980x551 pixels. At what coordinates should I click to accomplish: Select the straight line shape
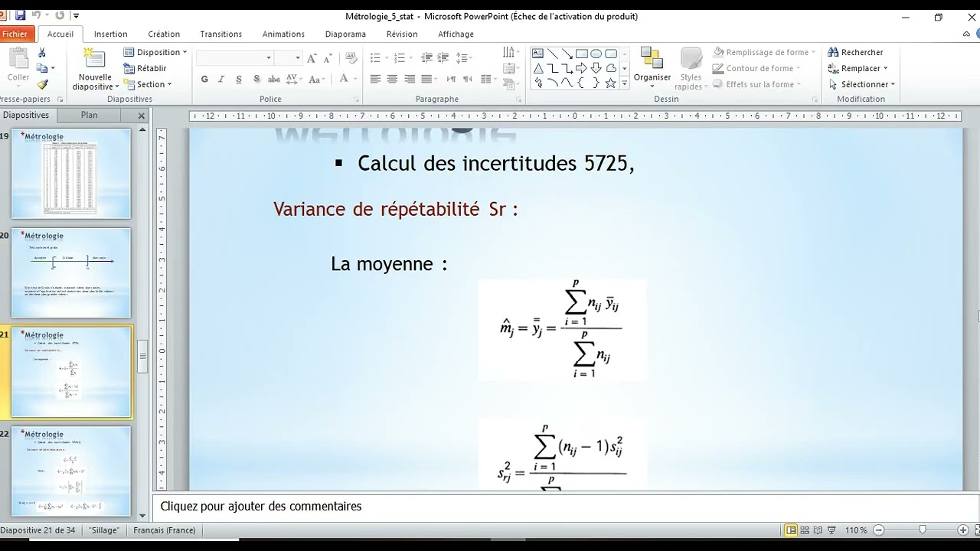click(x=552, y=54)
